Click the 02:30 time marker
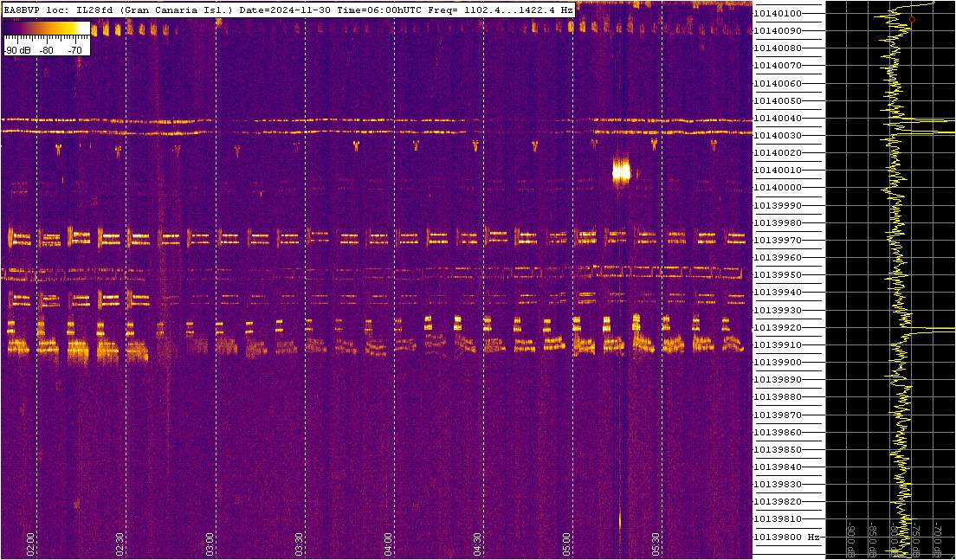The image size is (956, 560). 120,544
